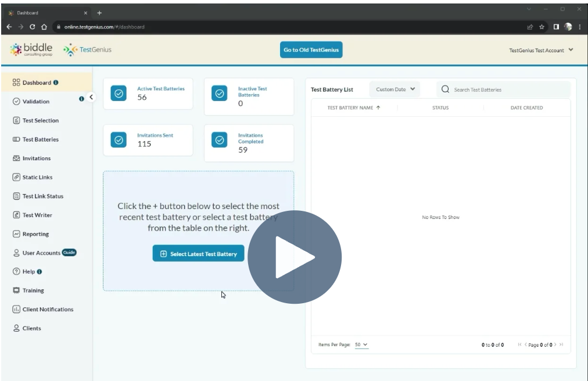588x381 pixels.
Task: Click the info icon beside Validation
Action: coord(82,99)
